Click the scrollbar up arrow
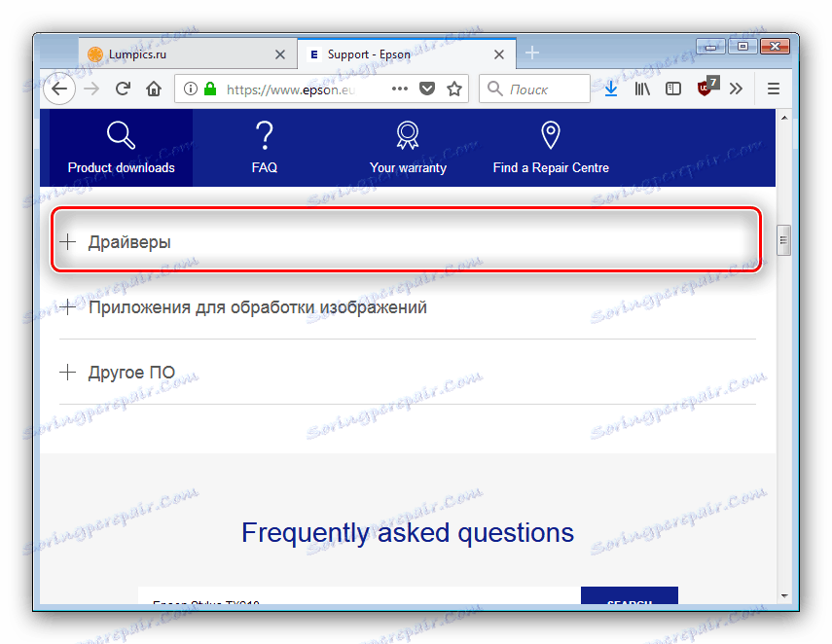The image size is (832, 644). 783,118
